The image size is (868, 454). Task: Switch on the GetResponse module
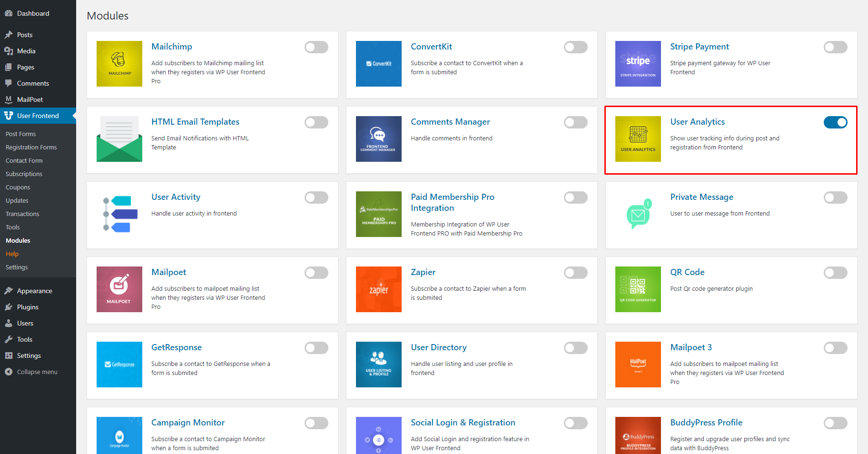pyautogui.click(x=316, y=348)
